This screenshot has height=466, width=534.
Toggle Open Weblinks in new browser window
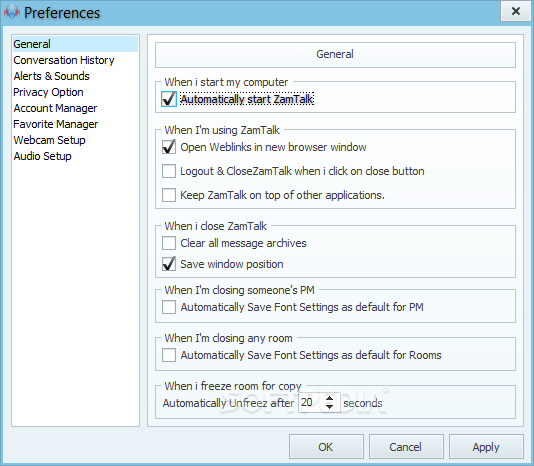[169, 147]
